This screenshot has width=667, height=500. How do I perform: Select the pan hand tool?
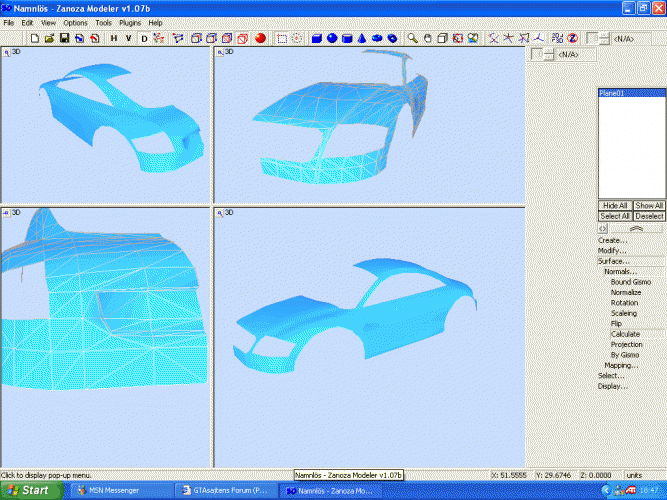[x=427, y=38]
